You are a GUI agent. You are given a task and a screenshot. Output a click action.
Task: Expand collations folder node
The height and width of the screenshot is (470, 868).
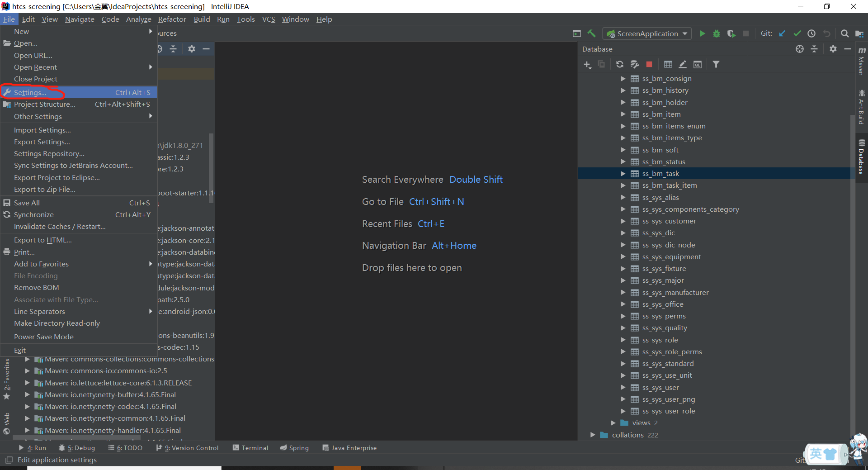tap(593, 435)
